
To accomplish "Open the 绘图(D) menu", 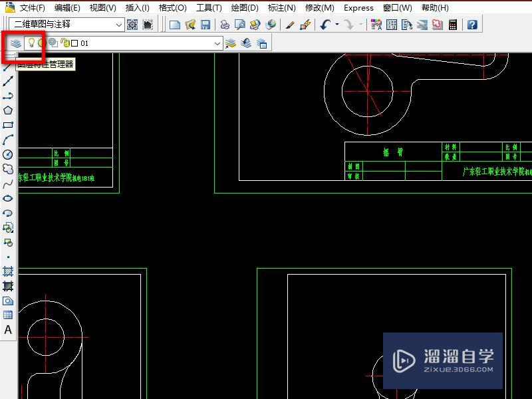I will pos(245,8).
